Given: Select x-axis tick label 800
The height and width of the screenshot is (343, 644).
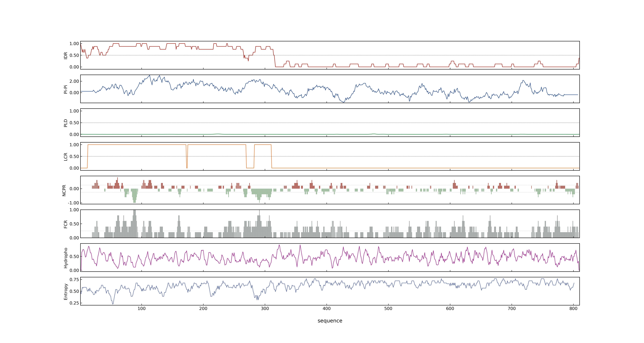Looking at the screenshot, I should coord(574,309).
